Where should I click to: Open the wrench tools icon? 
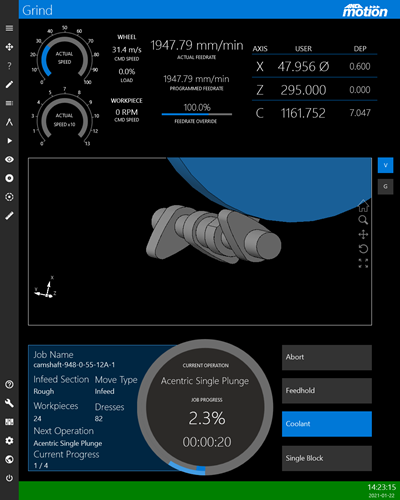point(9,403)
